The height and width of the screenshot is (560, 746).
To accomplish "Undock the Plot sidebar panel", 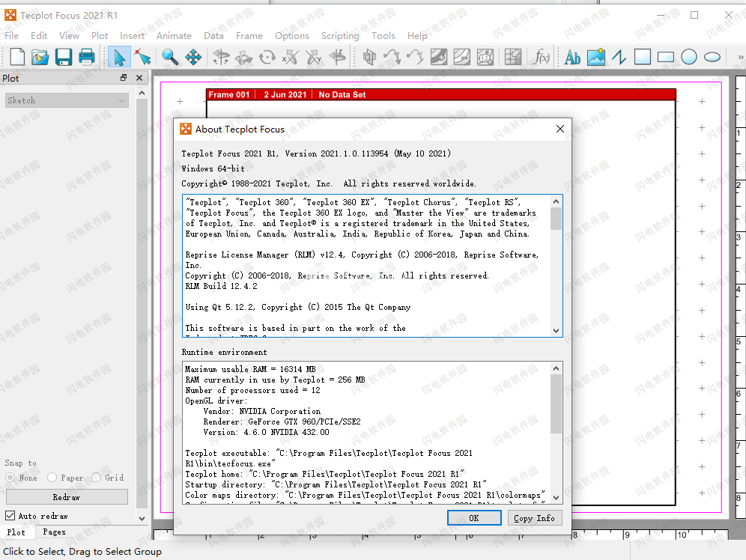I will pyautogui.click(x=124, y=78).
